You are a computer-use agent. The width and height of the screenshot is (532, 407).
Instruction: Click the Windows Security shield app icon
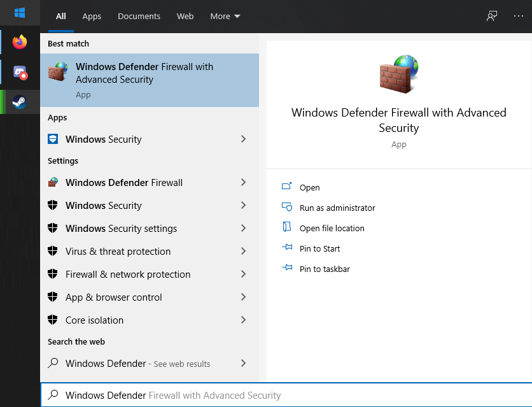pos(53,139)
